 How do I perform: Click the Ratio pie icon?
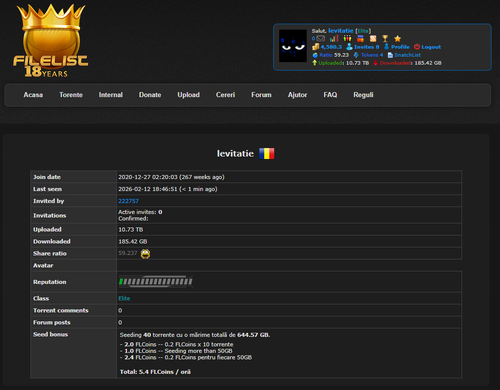click(x=315, y=55)
